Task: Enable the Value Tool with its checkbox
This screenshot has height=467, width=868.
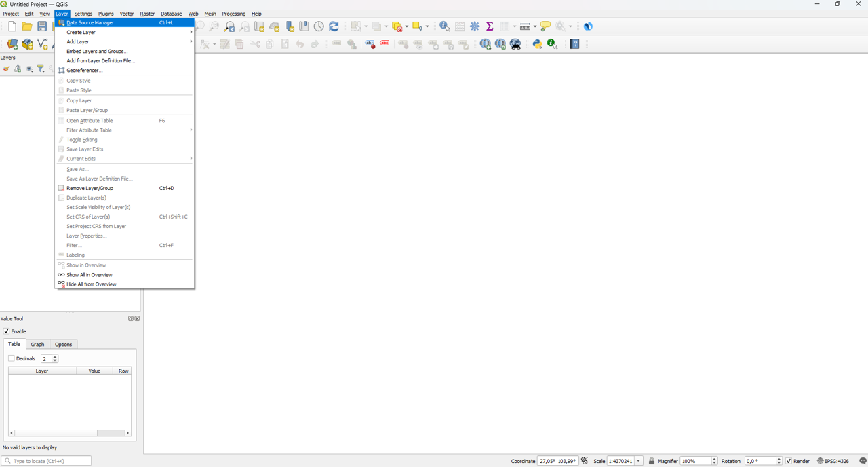Action: click(6, 331)
